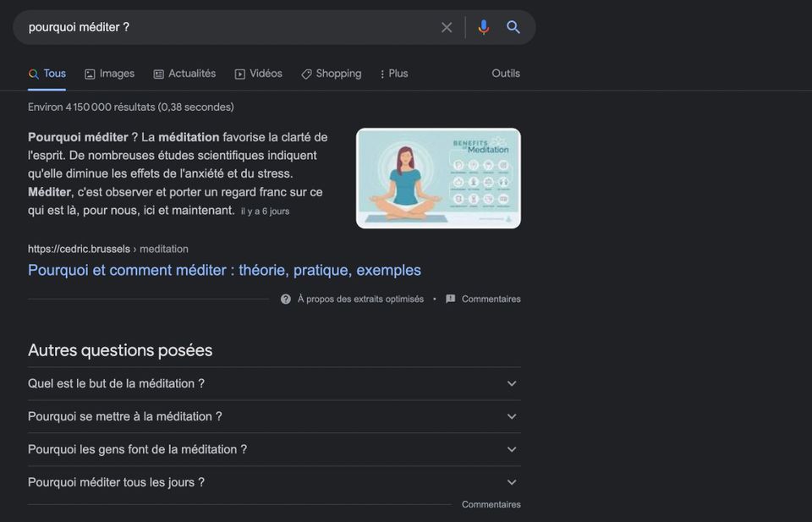The width and height of the screenshot is (812, 522).
Task: Click the microphone icon for voice search
Action: 483,26
